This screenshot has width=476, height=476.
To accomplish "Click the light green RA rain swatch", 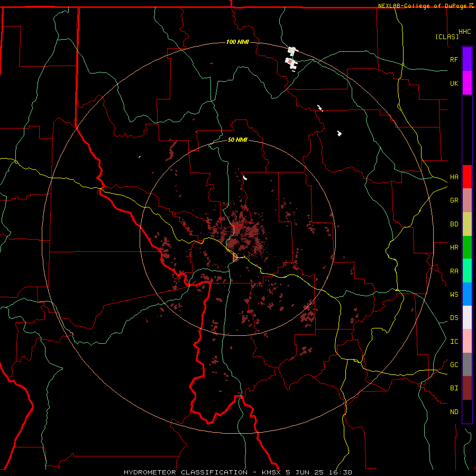I will (x=467, y=271).
